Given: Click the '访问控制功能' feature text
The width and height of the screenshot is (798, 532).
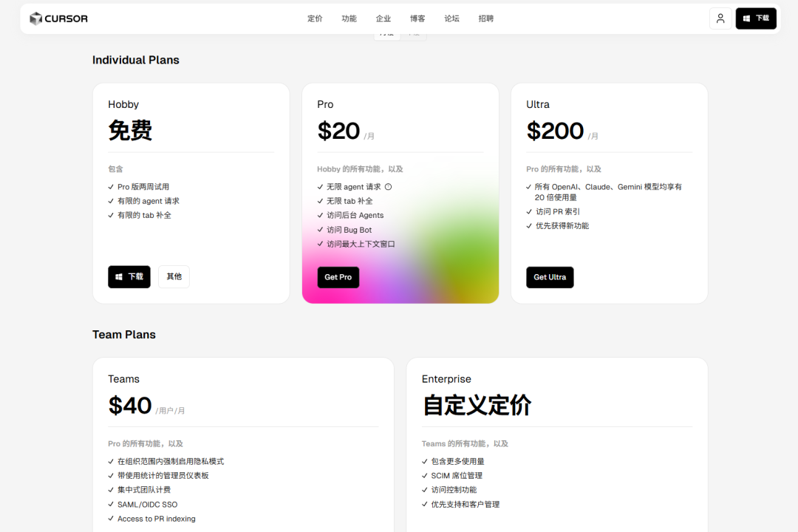Looking at the screenshot, I should [x=454, y=490].
